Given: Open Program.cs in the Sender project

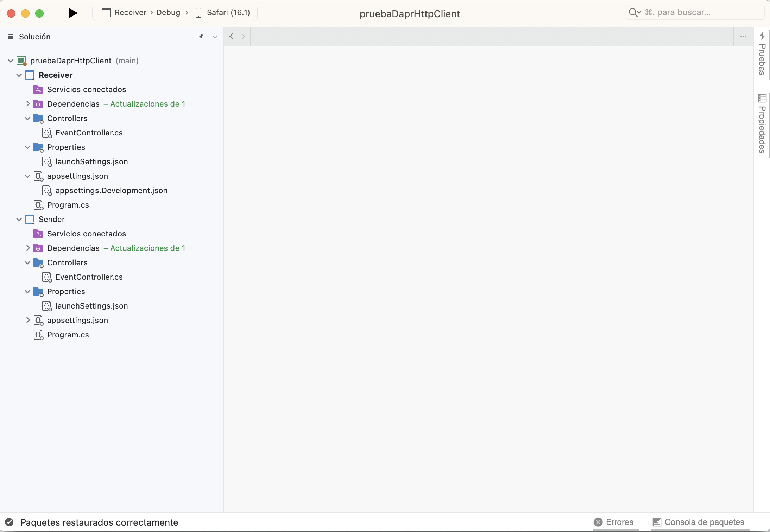Looking at the screenshot, I should click(68, 335).
